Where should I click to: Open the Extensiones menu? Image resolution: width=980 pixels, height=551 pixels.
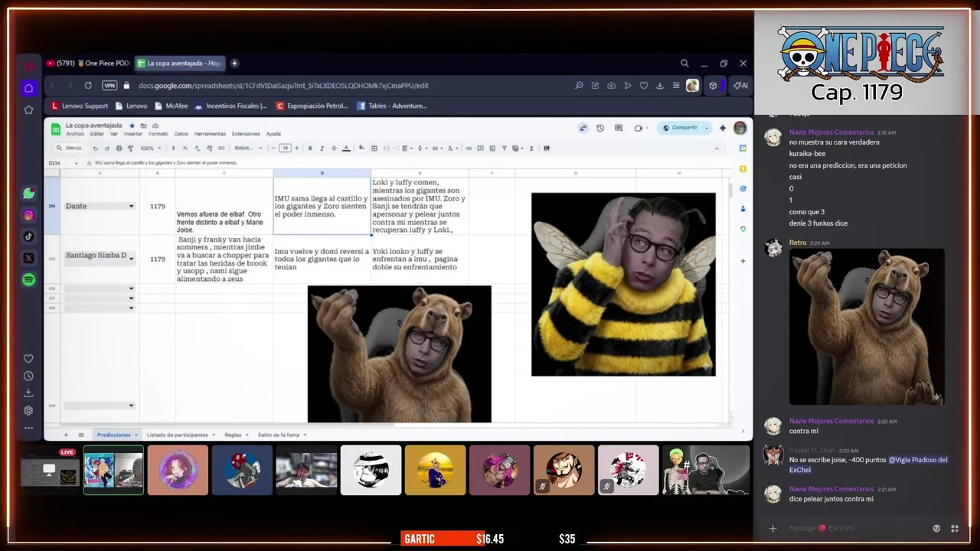(x=246, y=134)
